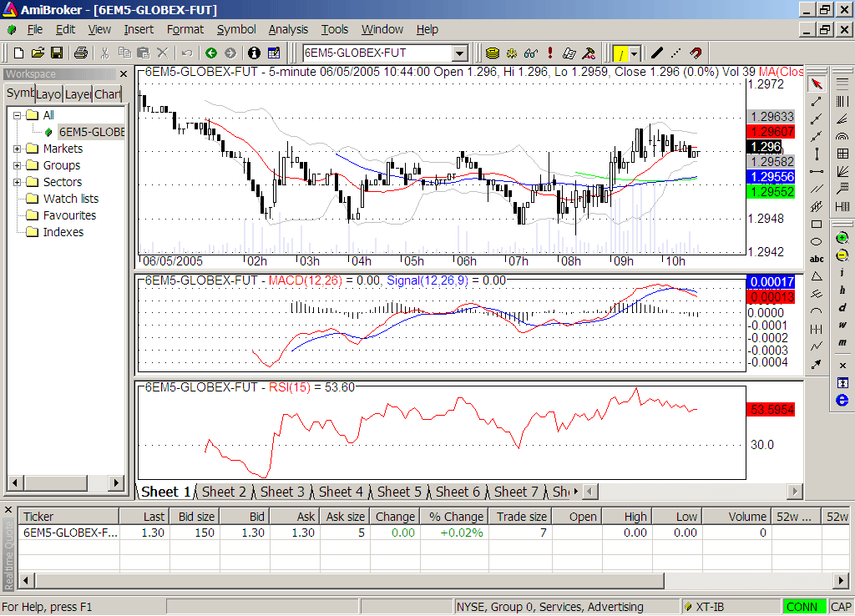Select the arrow pointer drawing tool
Screen dimensions: 855x616
click(x=817, y=83)
